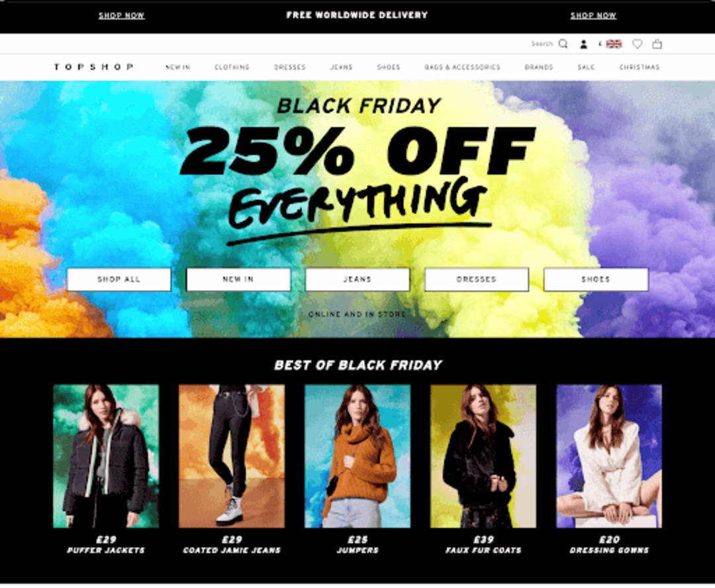Open the New In menu
The height and width of the screenshot is (588, 715).
[178, 67]
